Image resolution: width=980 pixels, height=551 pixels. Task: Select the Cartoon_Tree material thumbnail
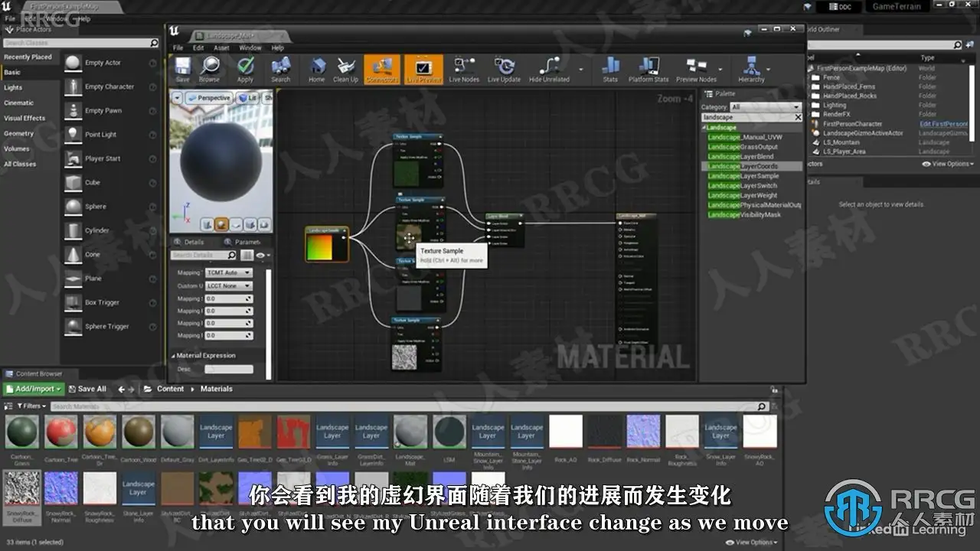click(x=60, y=432)
